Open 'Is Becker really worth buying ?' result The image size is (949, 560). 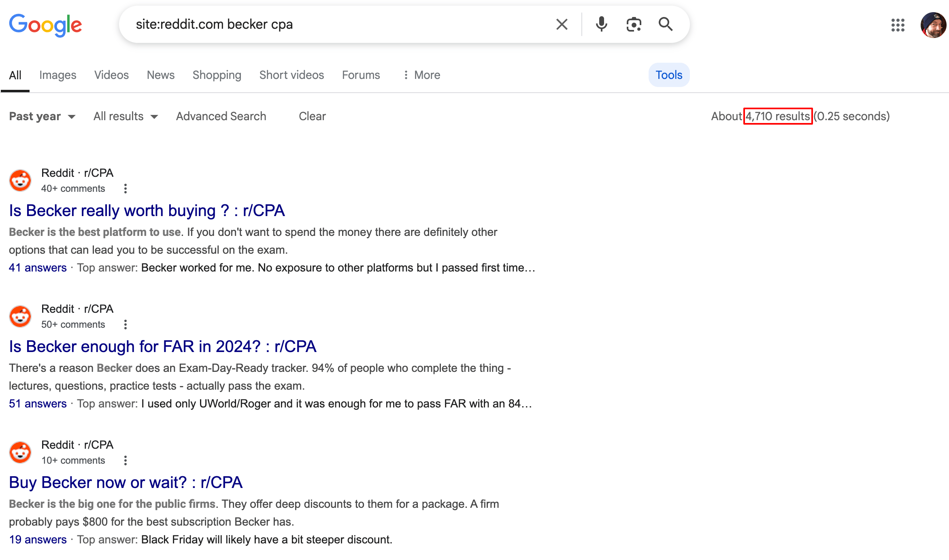click(x=147, y=211)
